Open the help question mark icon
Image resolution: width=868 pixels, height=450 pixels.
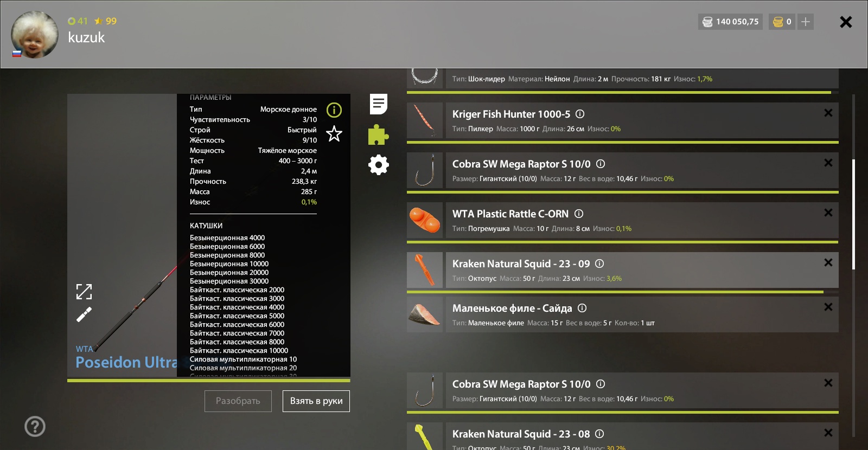pos(35,426)
